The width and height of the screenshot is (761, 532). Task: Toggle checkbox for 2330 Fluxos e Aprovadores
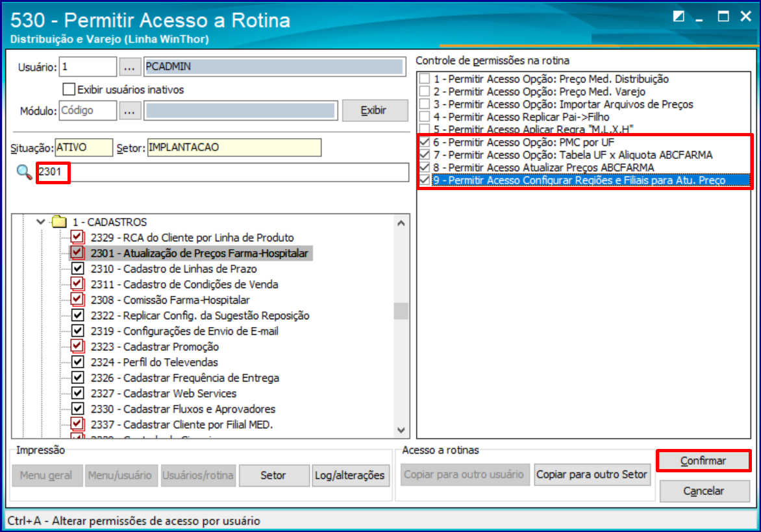(x=77, y=408)
